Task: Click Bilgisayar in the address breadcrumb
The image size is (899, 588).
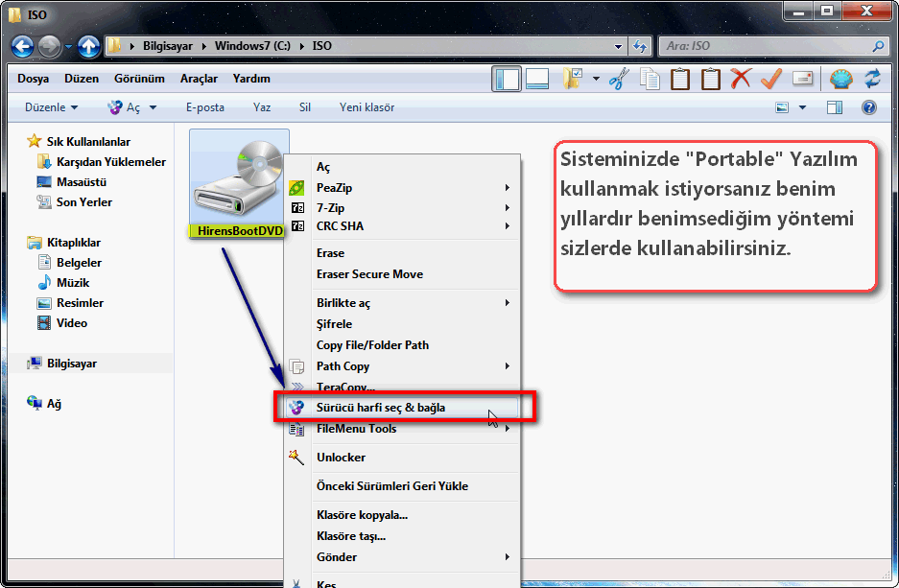Action: [167, 46]
